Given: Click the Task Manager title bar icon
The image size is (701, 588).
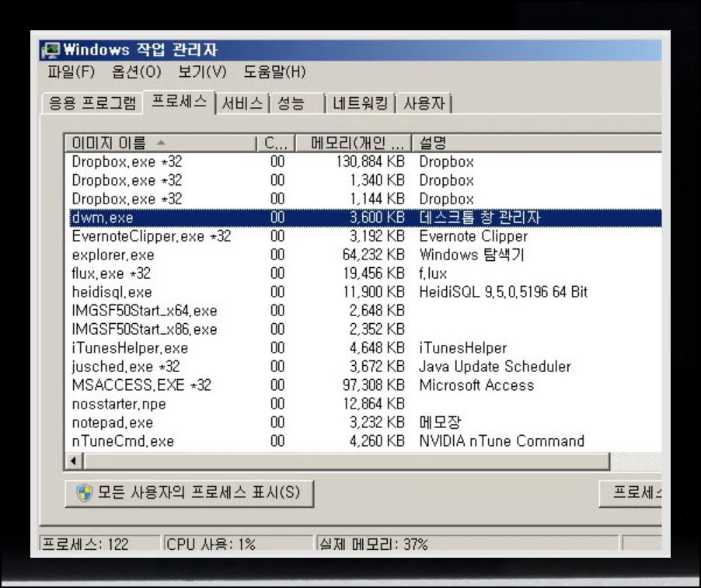Looking at the screenshot, I should (x=51, y=50).
